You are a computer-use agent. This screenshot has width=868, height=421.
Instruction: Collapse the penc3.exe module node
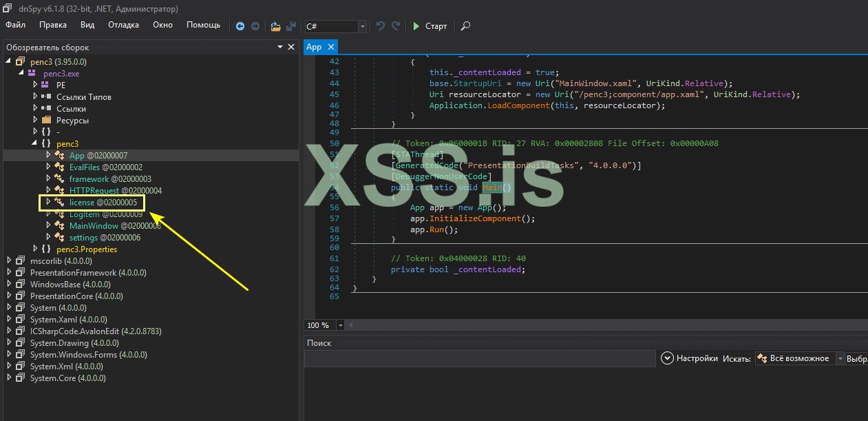pyautogui.click(x=22, y=73)
